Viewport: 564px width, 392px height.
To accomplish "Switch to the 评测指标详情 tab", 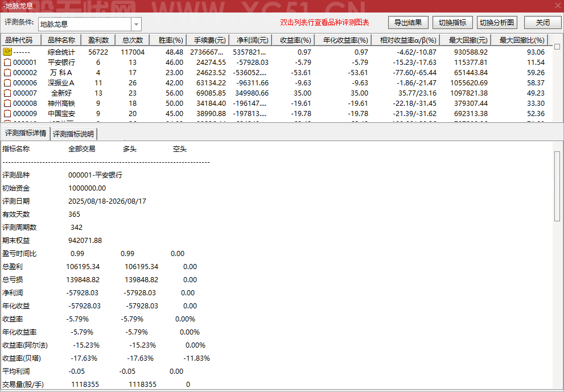I will (x=25, y=133).
